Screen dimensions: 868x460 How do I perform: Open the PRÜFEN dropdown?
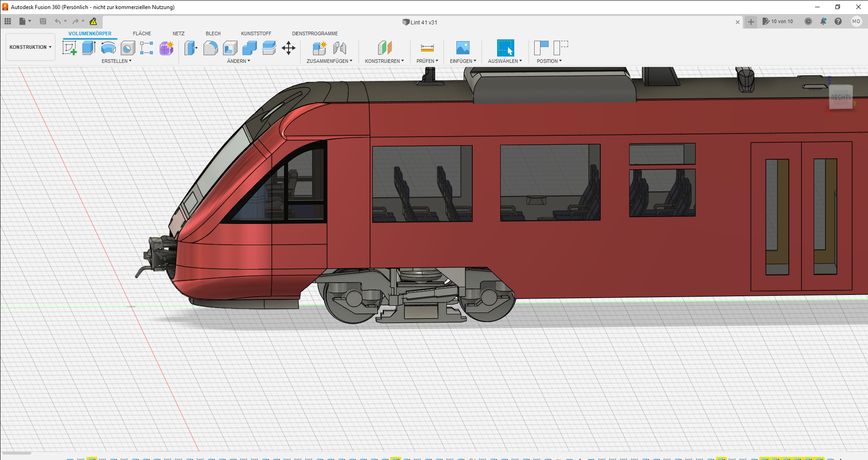click(x=427, y=61)
